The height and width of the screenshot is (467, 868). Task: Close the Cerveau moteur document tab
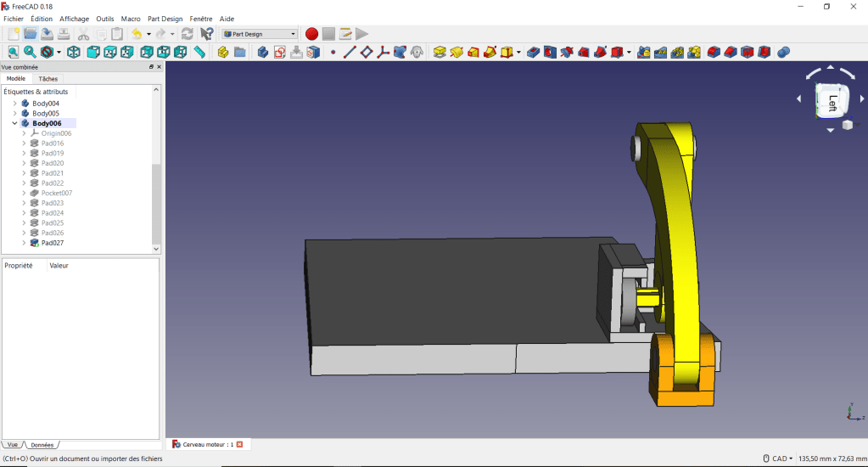[x=239, y=444]
